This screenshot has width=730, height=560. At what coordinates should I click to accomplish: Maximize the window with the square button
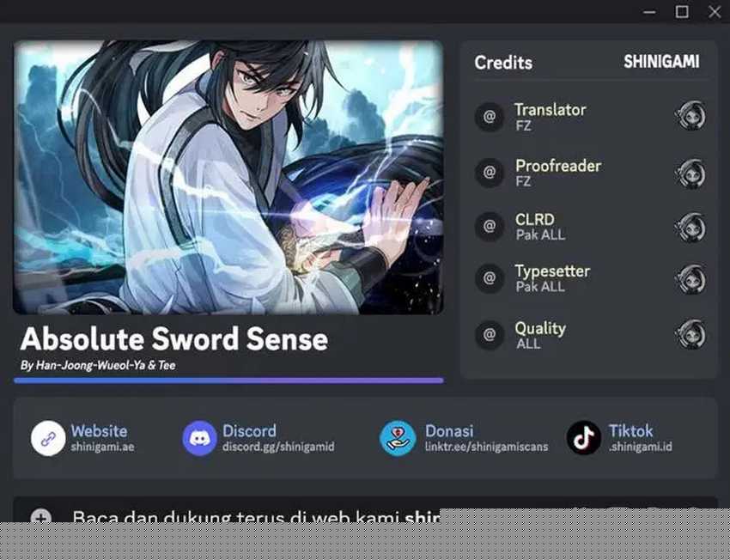coord(682,12)
